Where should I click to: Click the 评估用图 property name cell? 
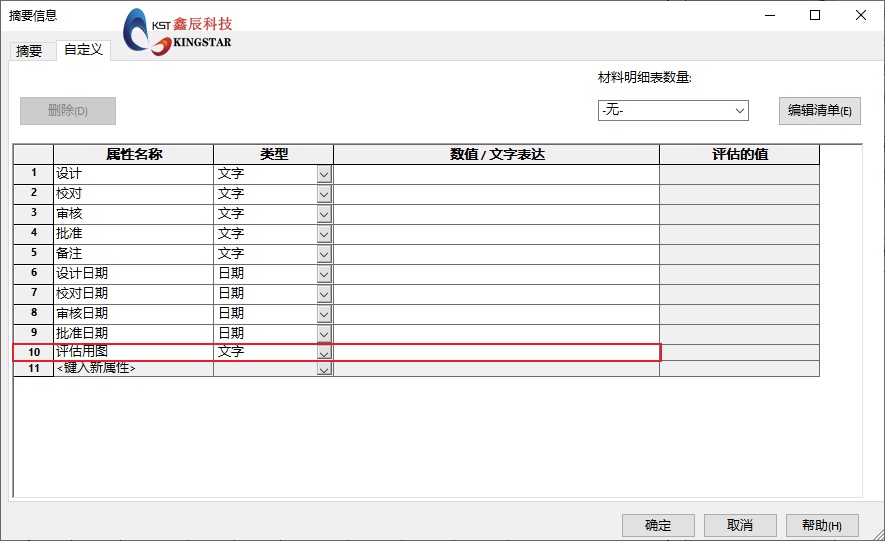[133, 352]
